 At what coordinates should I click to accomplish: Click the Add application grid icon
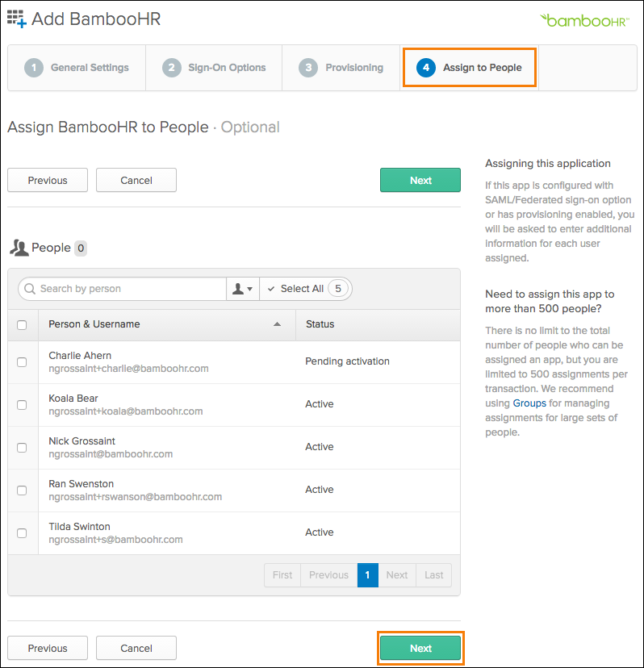click(x=17, y=19)
